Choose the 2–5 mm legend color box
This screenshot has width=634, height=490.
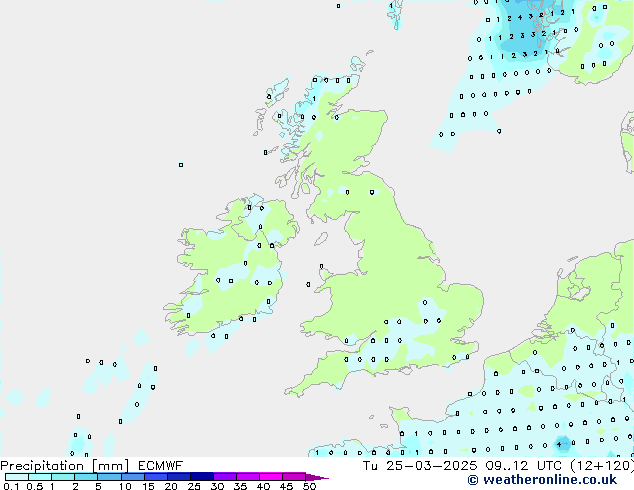click(86, 477)
